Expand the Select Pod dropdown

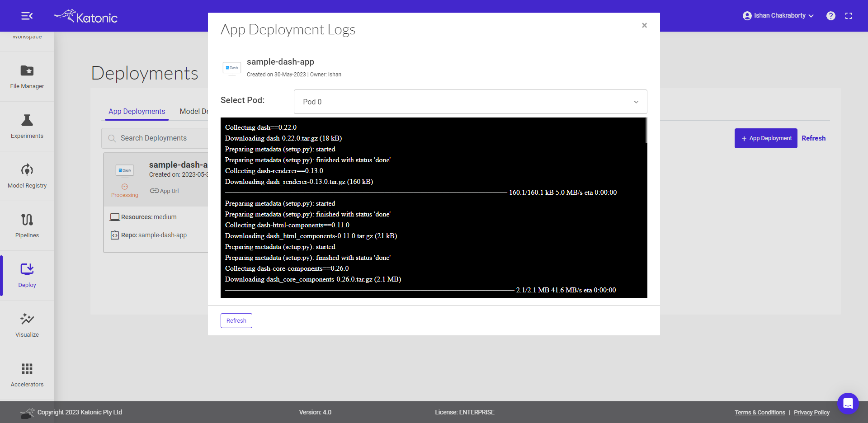pos(471,102)
